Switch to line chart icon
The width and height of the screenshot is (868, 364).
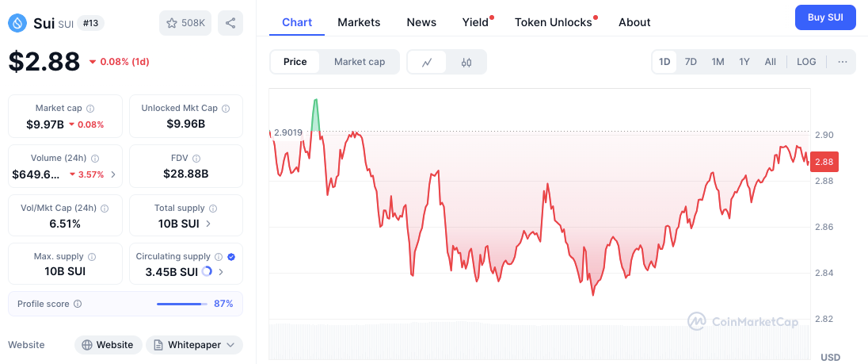coord(427,62)
